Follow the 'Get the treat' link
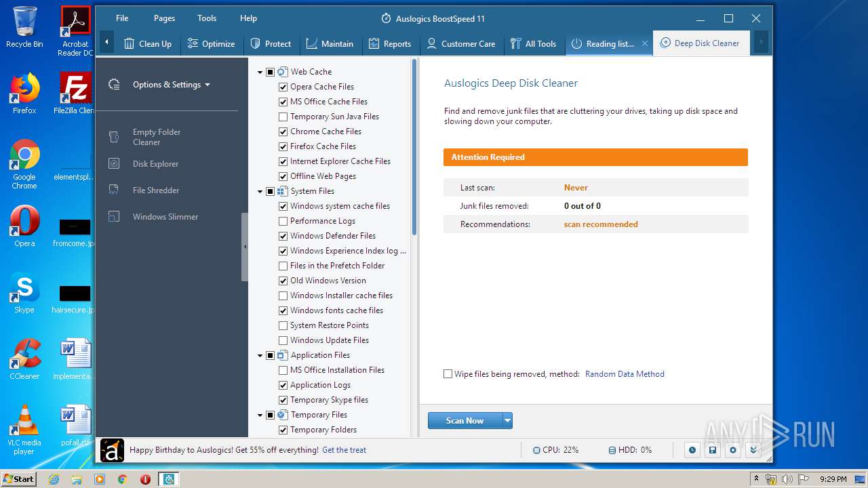868x488 pixels. pyautogui.click(x=344, y=450)
